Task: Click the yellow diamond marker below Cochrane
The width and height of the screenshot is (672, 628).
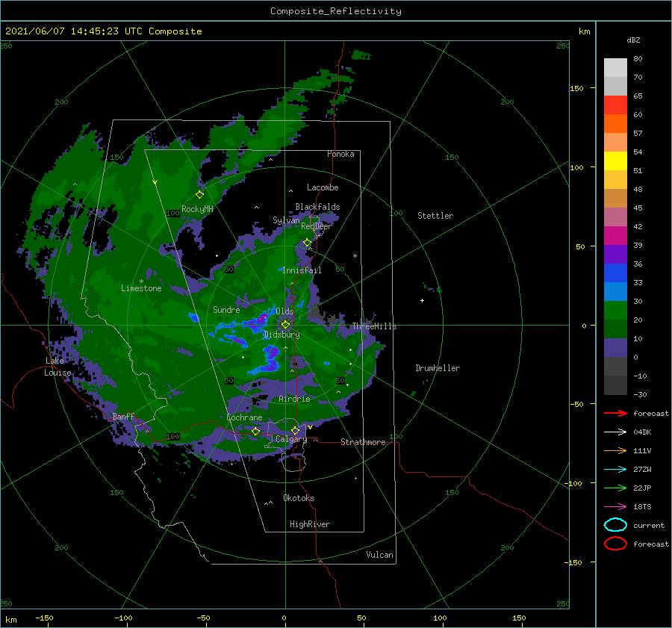Action: point(256,431)
